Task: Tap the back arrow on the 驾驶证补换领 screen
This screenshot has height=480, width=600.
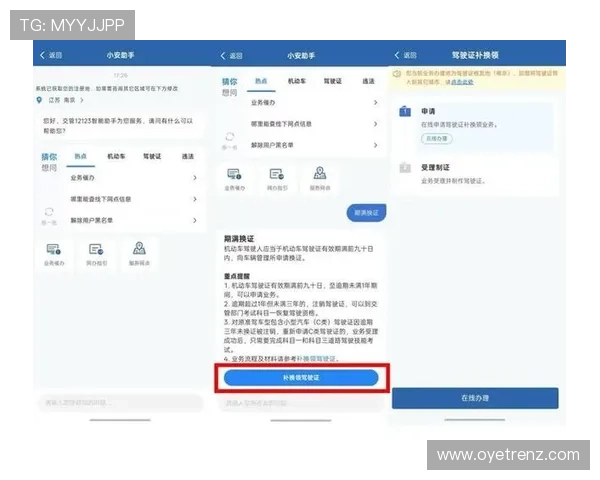Action: 397,55
